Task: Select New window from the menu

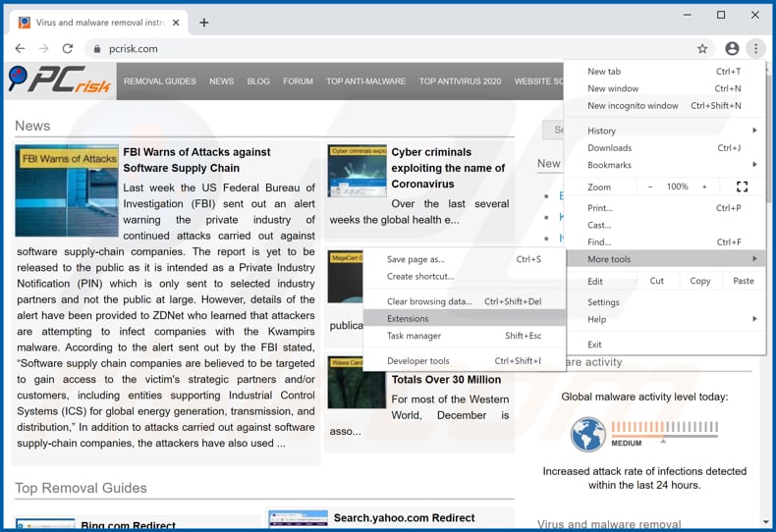Action: click(x=664, y=88)
